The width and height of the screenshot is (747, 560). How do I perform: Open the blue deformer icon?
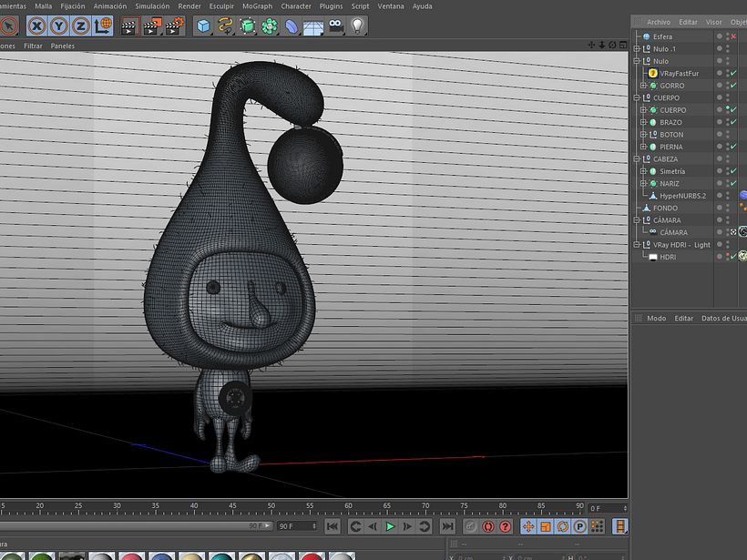coord(292,26)
